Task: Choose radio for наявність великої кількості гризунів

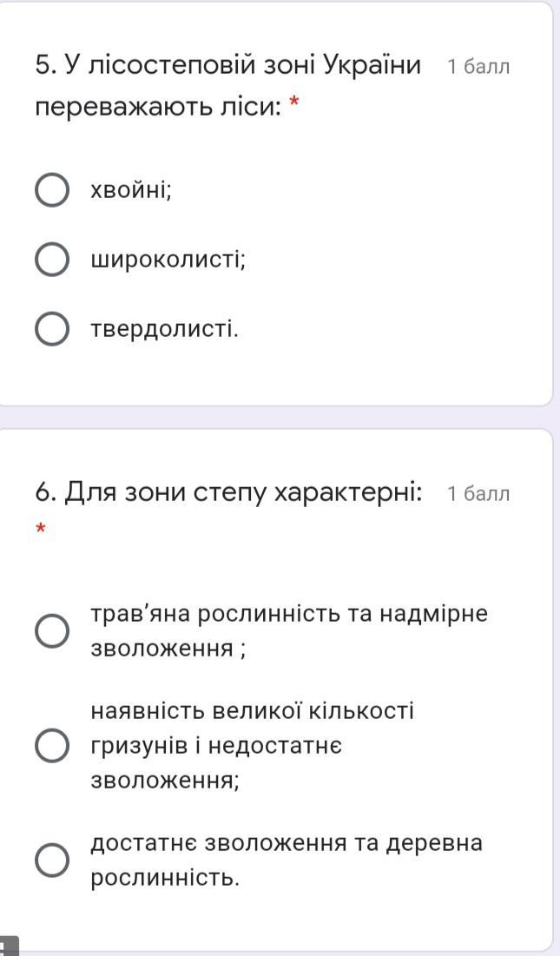Action: [52, 746]
